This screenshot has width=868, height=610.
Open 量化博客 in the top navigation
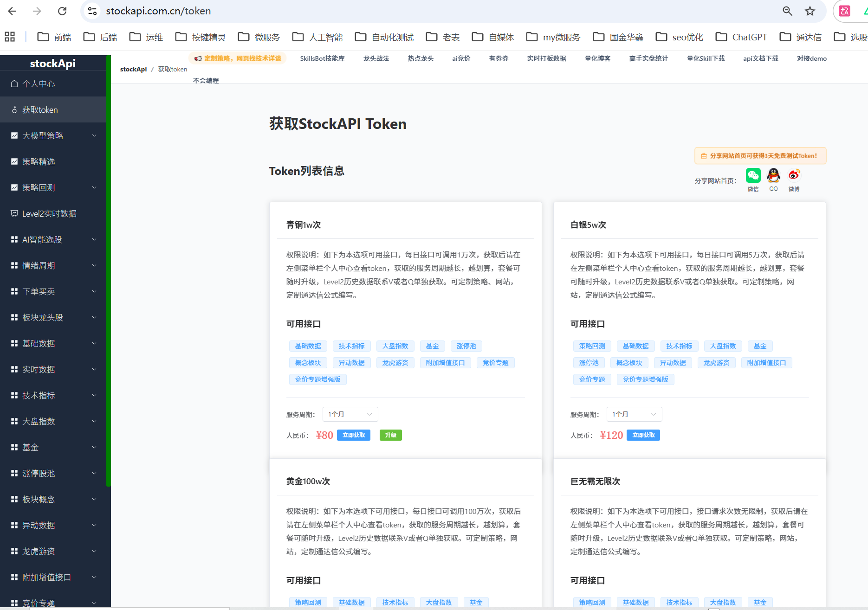(597, 58)
